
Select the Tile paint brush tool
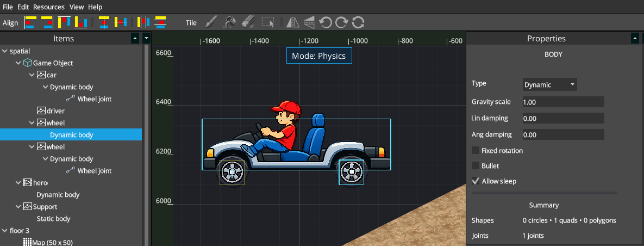coord(211,22)
